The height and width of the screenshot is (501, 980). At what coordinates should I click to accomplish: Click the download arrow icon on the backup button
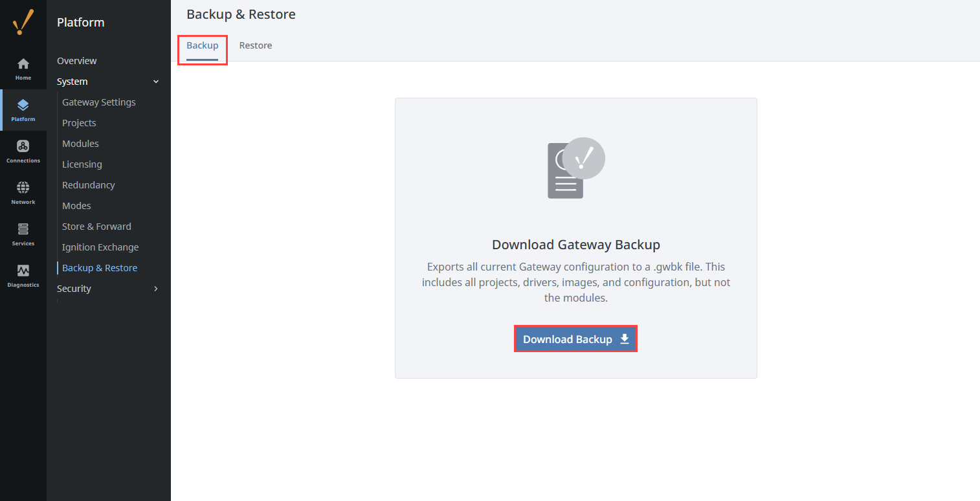pos(623,339)
